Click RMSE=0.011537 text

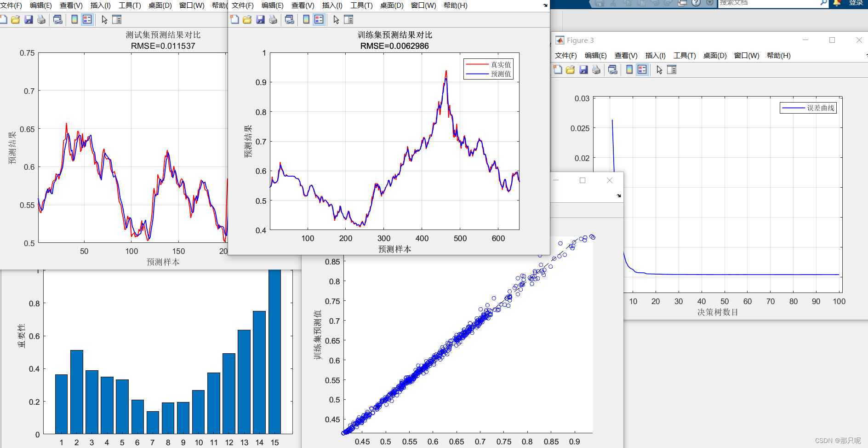click(x=163, y=46)
